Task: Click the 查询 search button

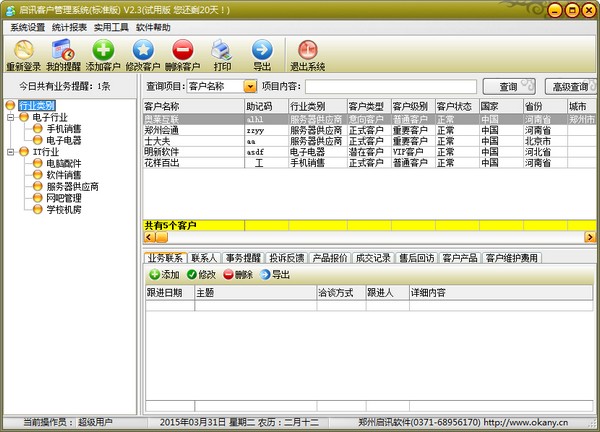Action: pos(509,86)
